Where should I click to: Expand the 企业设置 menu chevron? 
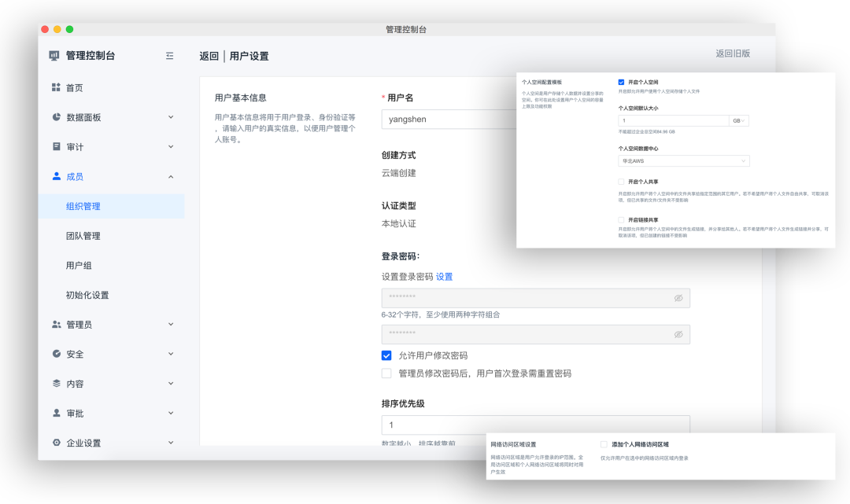tap(171, 443)
